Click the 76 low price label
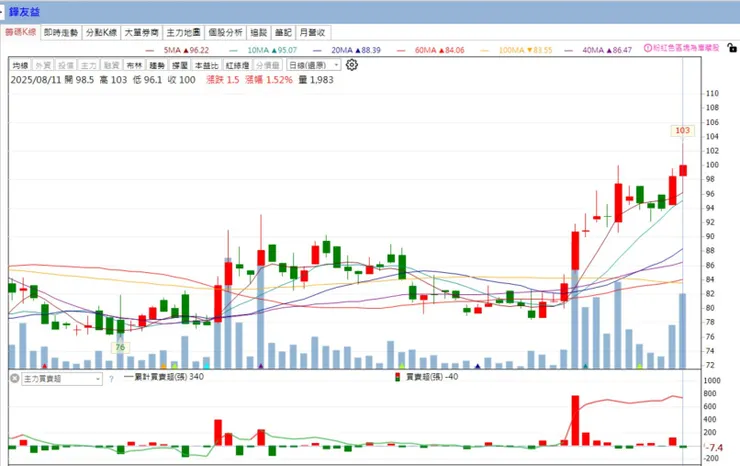 (x=120, y=347)
